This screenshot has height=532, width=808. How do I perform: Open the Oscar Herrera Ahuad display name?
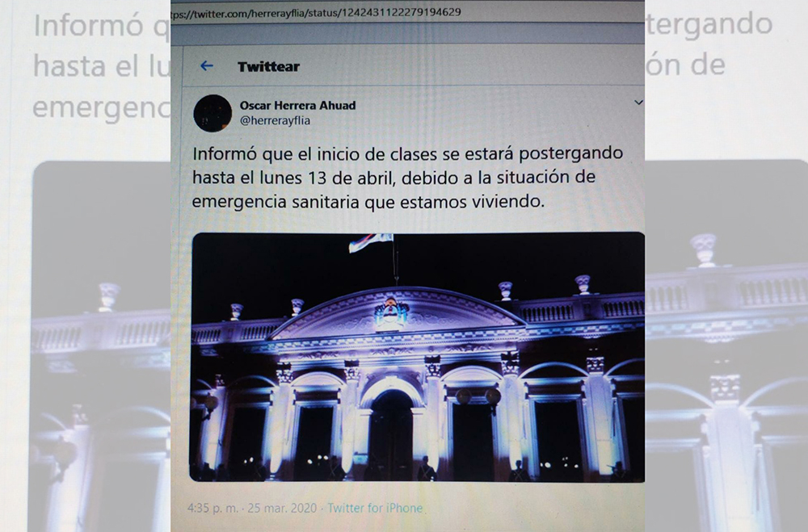(x=297, y=106)
